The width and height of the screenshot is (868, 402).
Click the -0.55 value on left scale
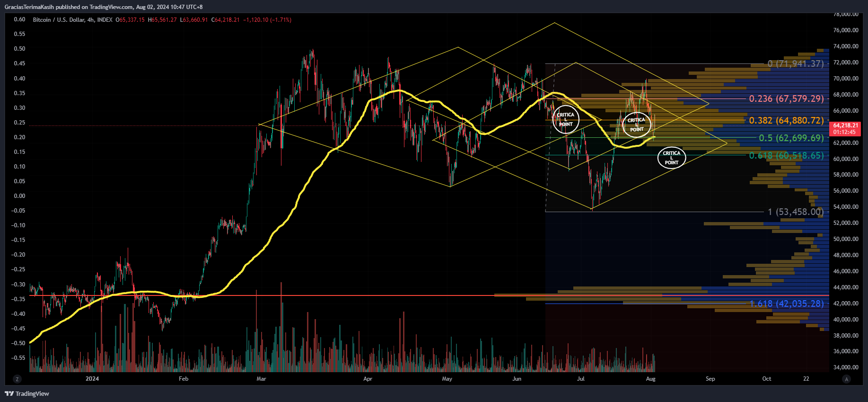click(18, 358)
